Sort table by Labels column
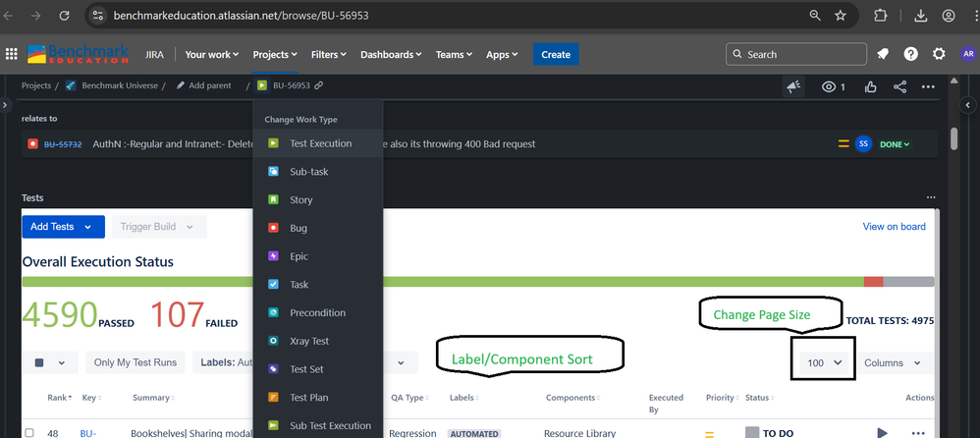This screenshot has height=438, width=980. (463, 398)
